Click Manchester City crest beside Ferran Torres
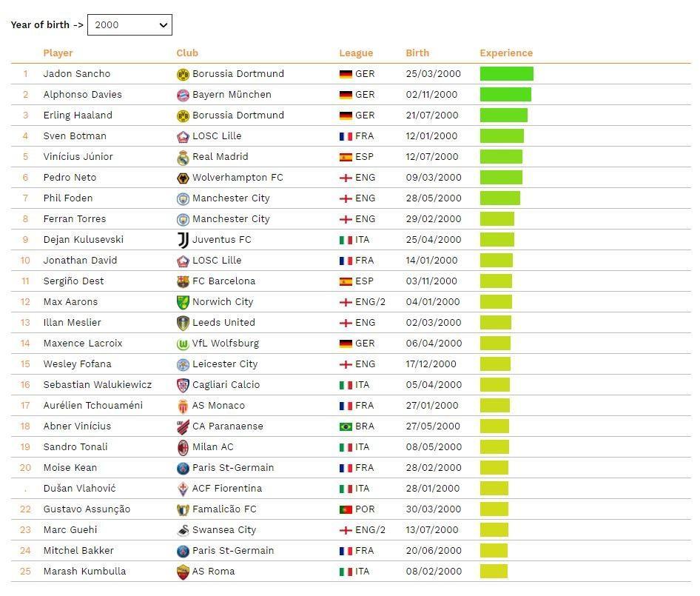This screenshot has width=700, height=596. (x=183, y=219)
